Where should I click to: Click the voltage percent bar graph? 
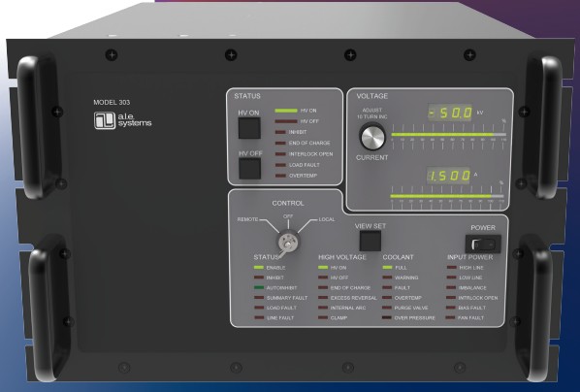[449, 135]
